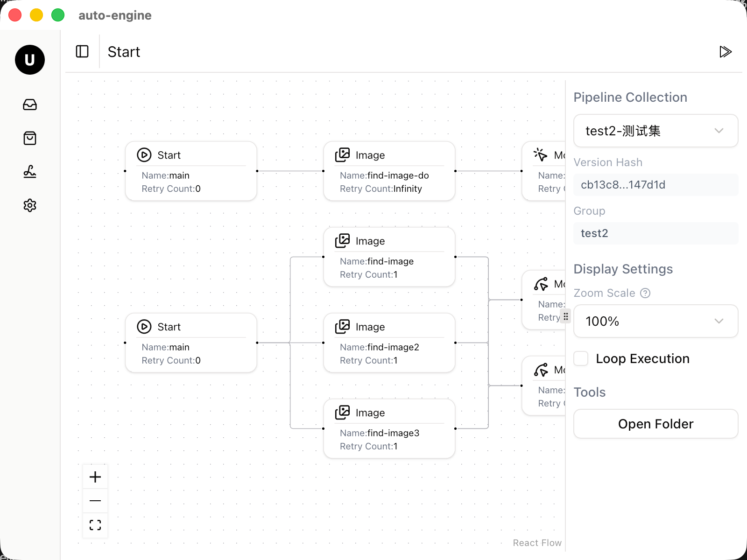Enable Loop Execution

pyautogui.click(x=580, y=358)
